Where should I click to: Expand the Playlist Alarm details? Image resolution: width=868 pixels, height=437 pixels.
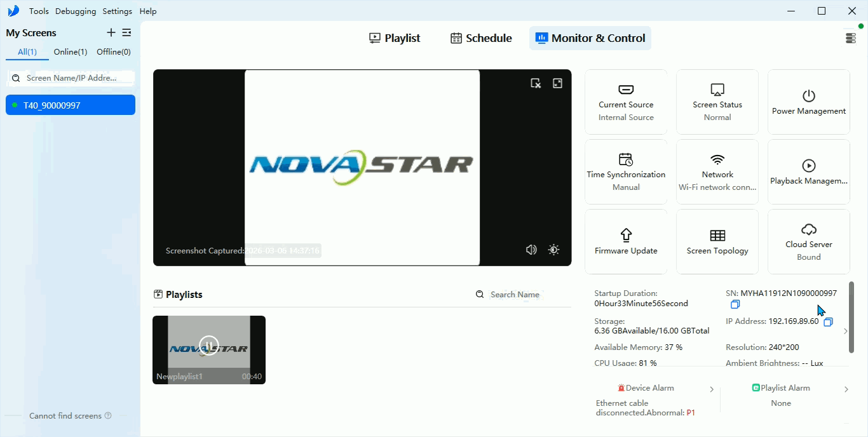click(846, 389)
